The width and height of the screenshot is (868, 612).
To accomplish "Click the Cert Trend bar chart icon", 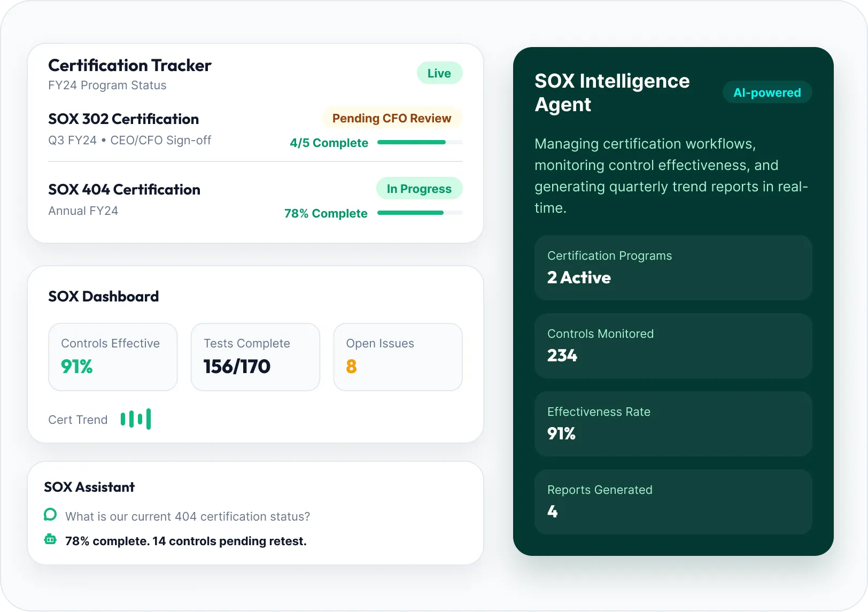I will (136, 419).
